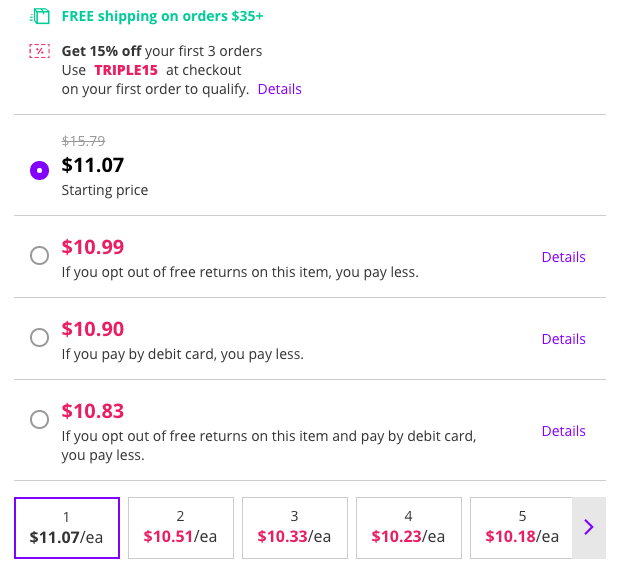Open Details for the $10.83 price option
Screen dimensions: 634x568
[563, 431]
